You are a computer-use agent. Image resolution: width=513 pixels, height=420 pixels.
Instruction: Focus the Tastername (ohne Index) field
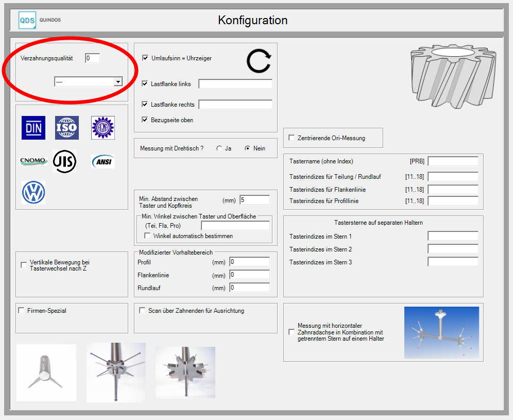[x=453, y=161]
